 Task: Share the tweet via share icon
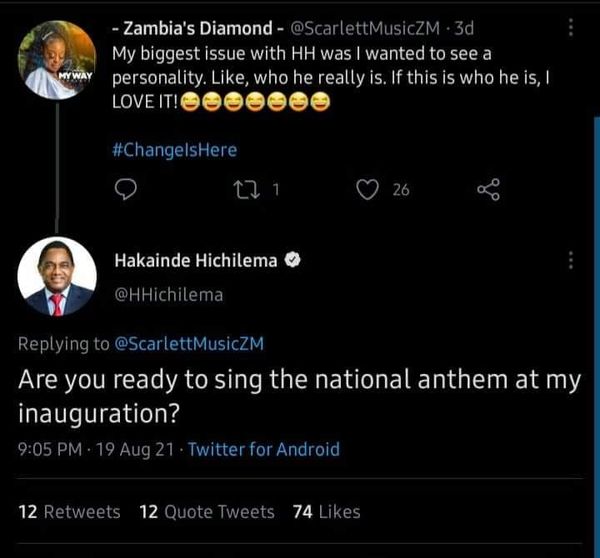488,189
